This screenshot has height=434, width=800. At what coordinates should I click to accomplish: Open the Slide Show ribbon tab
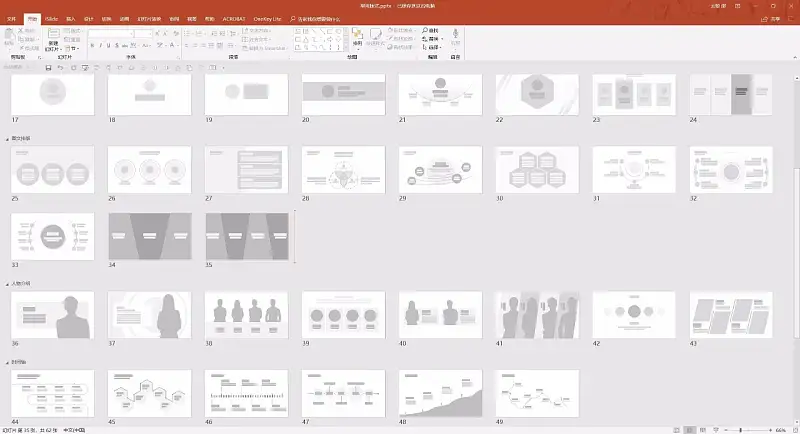pyautogui.click(x=149, y=19)
